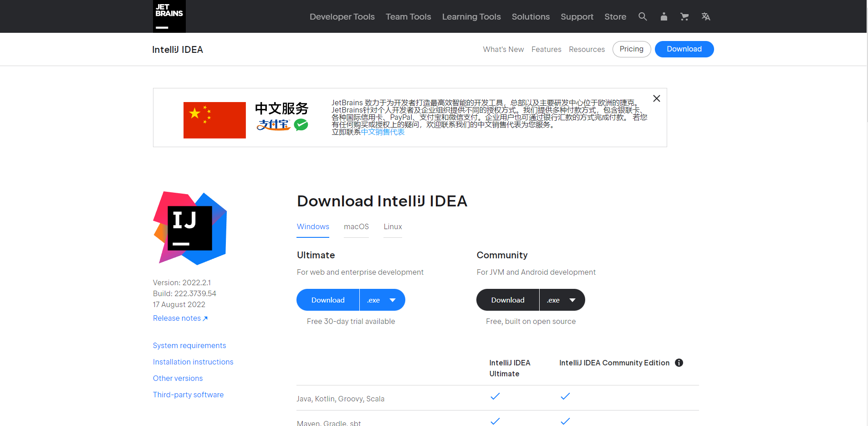Open the shopping cart icon
This screenshot has height=426, width=868.
point(684,16)
